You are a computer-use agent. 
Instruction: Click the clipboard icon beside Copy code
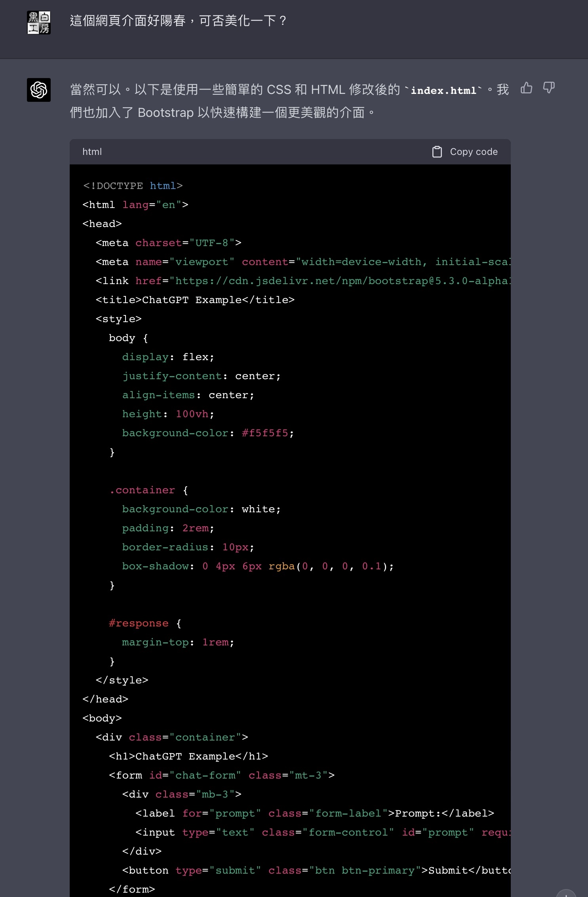[x=437, y=152]
